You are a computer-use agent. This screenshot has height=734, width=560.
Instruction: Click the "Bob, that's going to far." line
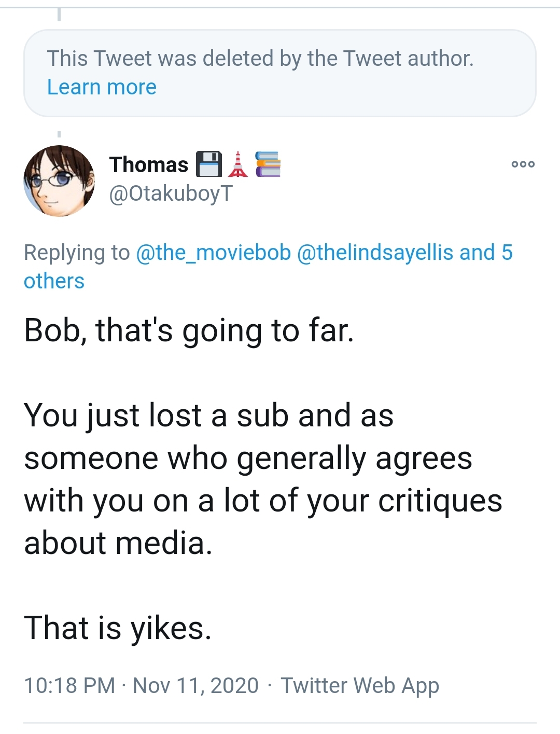point(189,330)
